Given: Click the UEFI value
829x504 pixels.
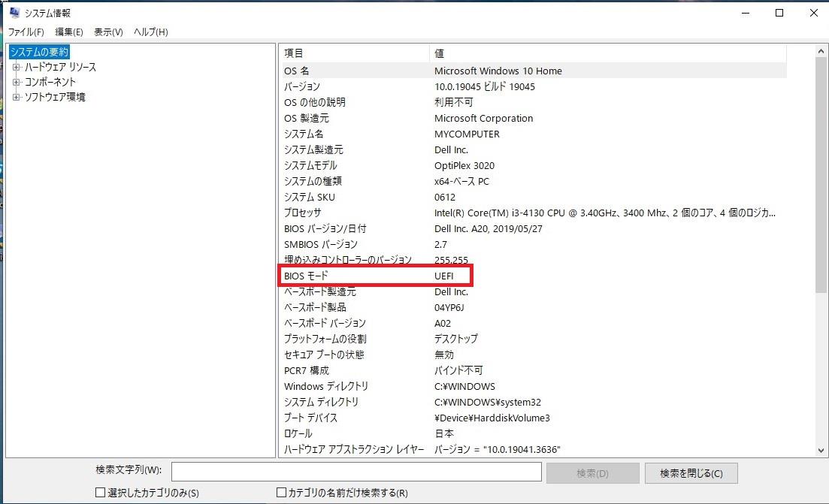Looking at the screenshot, I should coord(444,276).
